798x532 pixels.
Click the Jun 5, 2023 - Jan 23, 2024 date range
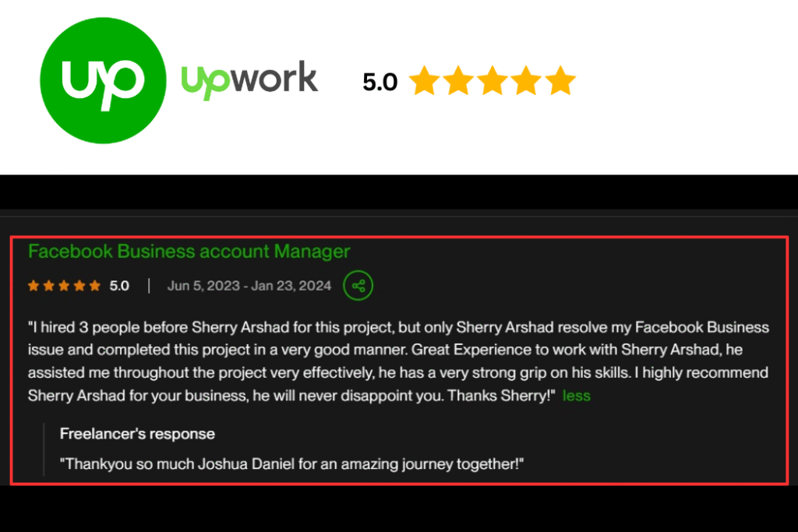(249, 286)
